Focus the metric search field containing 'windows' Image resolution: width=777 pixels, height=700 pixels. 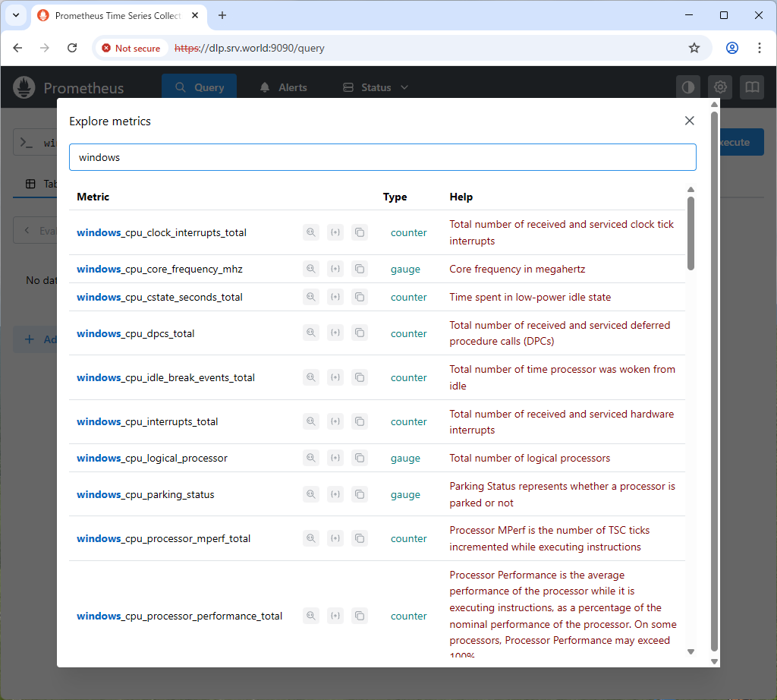point(382,157)
